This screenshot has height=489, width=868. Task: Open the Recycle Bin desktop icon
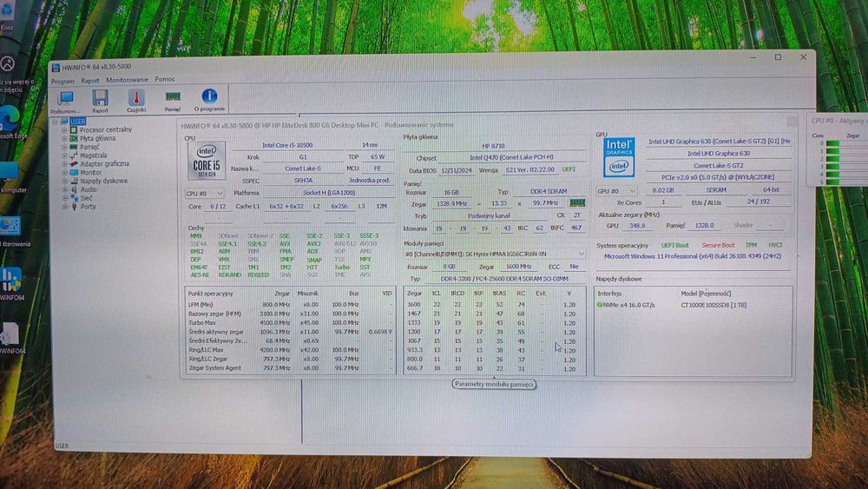pyautogui.click(x=7, y=15)
